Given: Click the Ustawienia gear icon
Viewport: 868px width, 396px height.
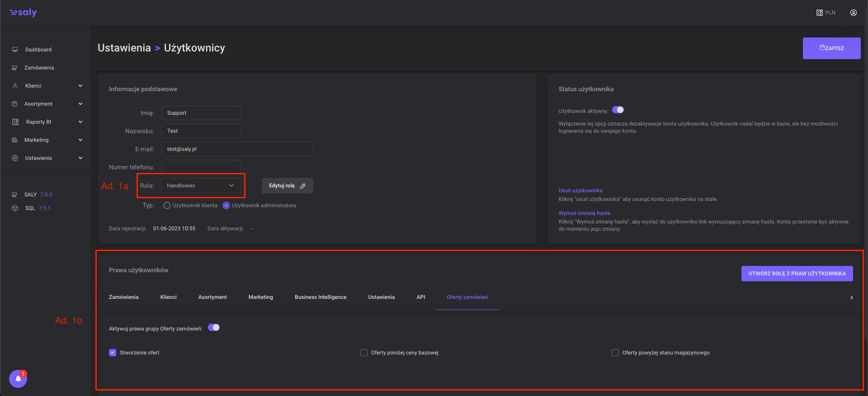Looking at the screenshot, I should click(15, 158).
